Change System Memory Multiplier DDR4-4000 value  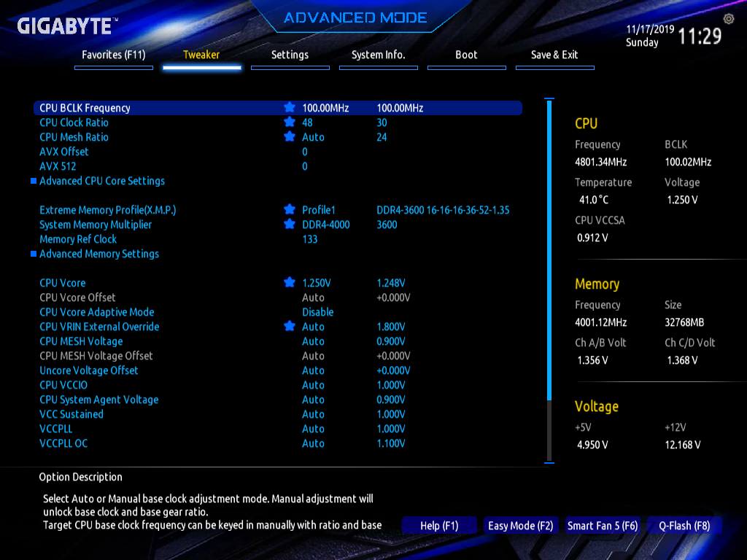[x=326, y=225]
